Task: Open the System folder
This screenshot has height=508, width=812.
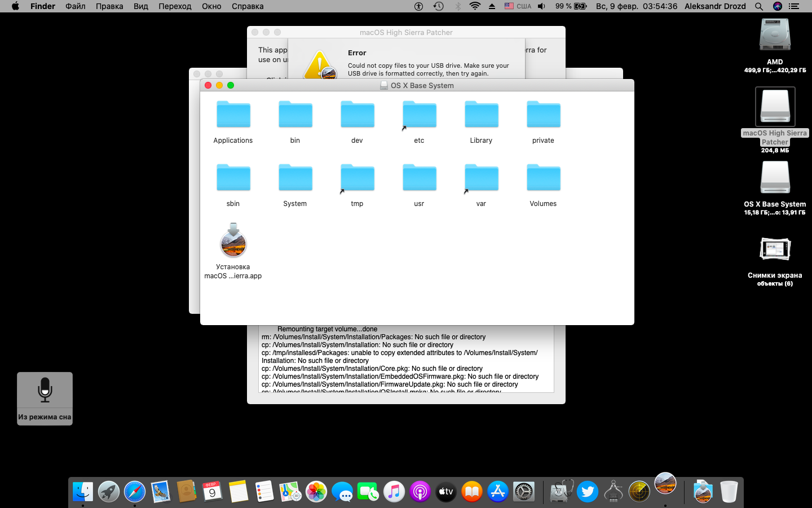Action: coord(295,178)
